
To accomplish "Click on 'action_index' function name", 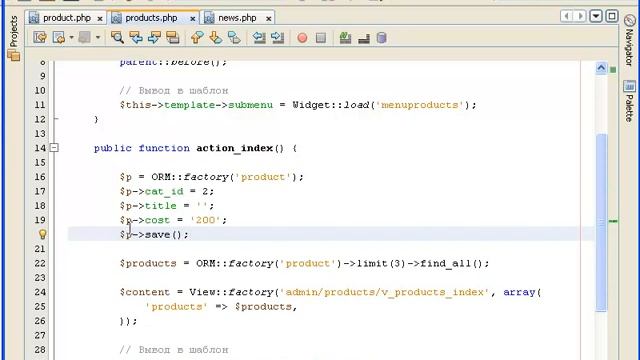I will click(234, 148).
